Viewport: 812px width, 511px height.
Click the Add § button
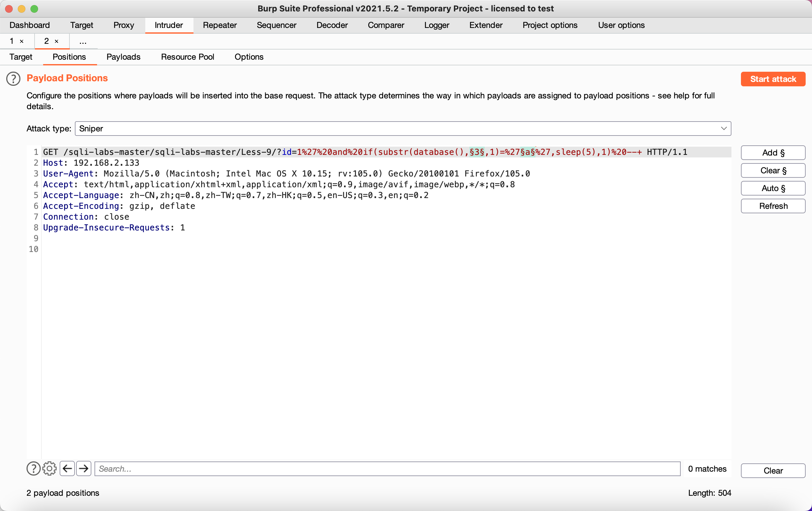click(x=773, y=153)
